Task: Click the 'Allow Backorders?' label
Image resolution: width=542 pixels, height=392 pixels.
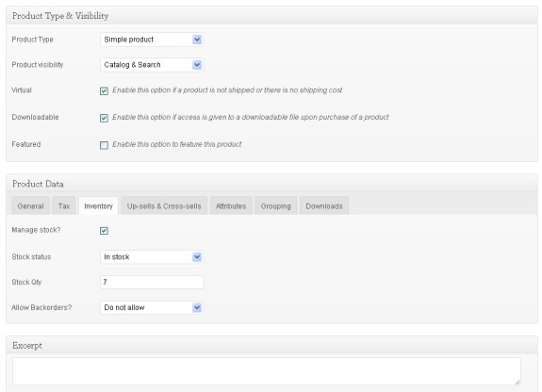Action: (41, 307)
